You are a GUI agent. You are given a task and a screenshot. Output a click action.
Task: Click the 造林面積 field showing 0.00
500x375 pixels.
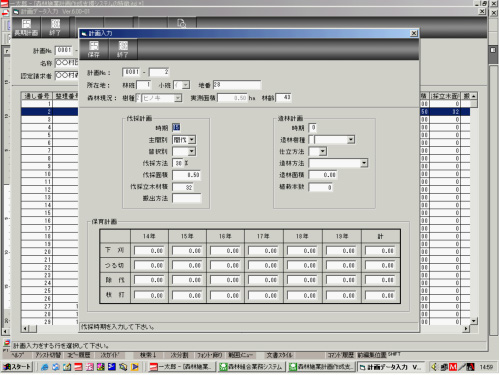[x=323, y=175]
